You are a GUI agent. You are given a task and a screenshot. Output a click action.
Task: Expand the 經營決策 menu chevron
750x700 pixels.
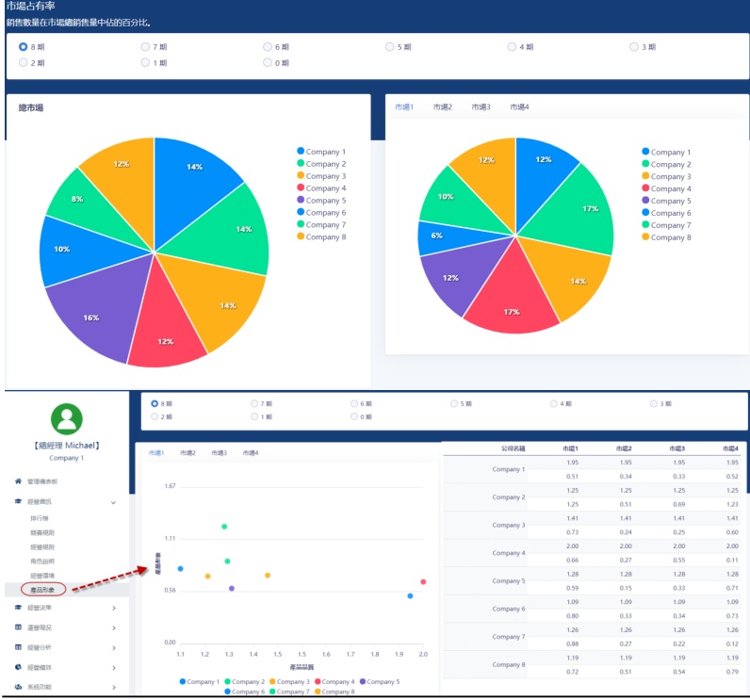114,608
